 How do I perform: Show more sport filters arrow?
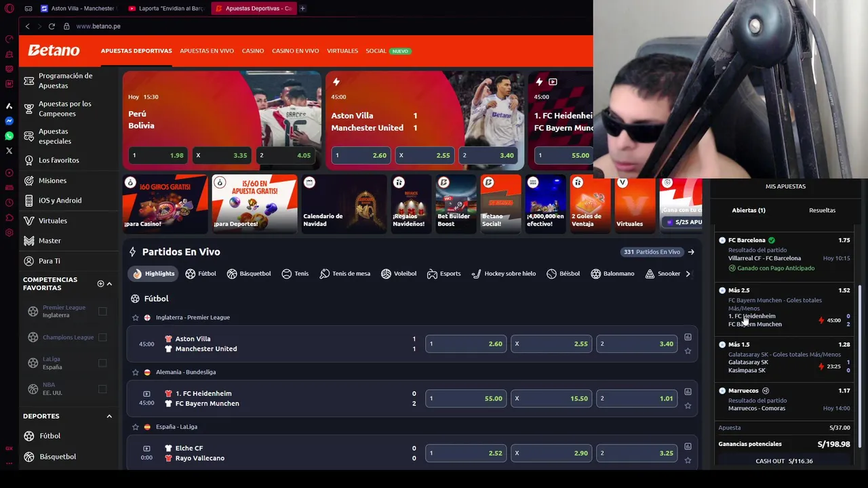688,274
